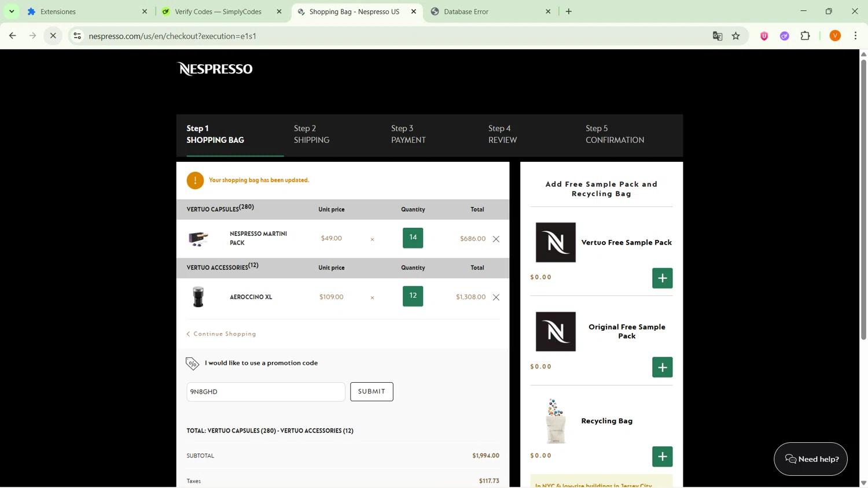View site information icon in address bar
Viewport: 868px width, 488px height.
pyautogui.click(x=77, y=36)
